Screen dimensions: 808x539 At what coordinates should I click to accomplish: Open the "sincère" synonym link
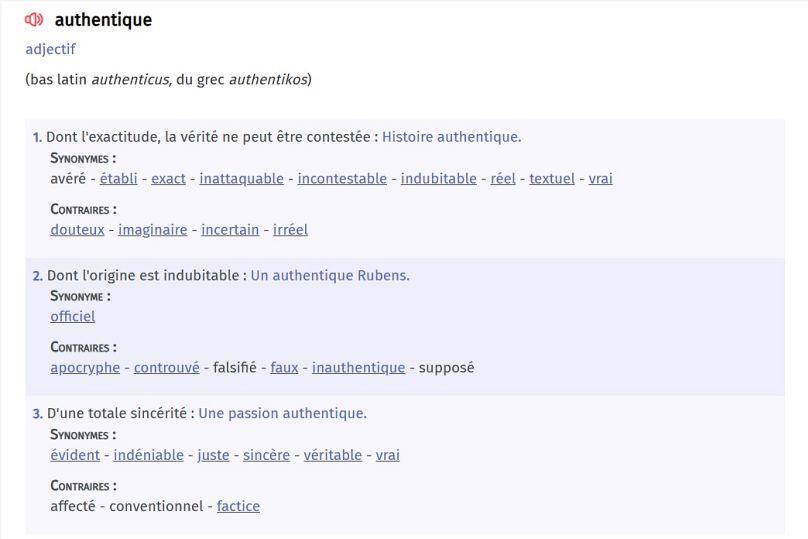point(267,455)
